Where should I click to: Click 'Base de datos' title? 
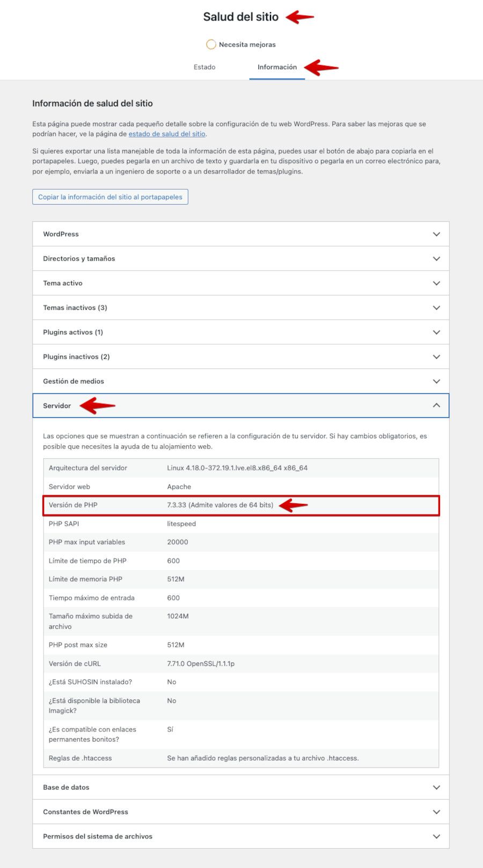(66, 787)
